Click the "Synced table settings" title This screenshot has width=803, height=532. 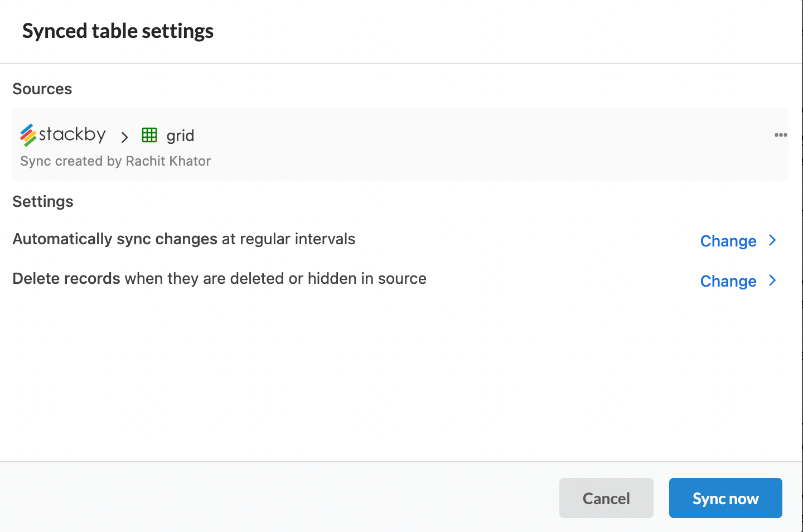click(x=118, y=31)
